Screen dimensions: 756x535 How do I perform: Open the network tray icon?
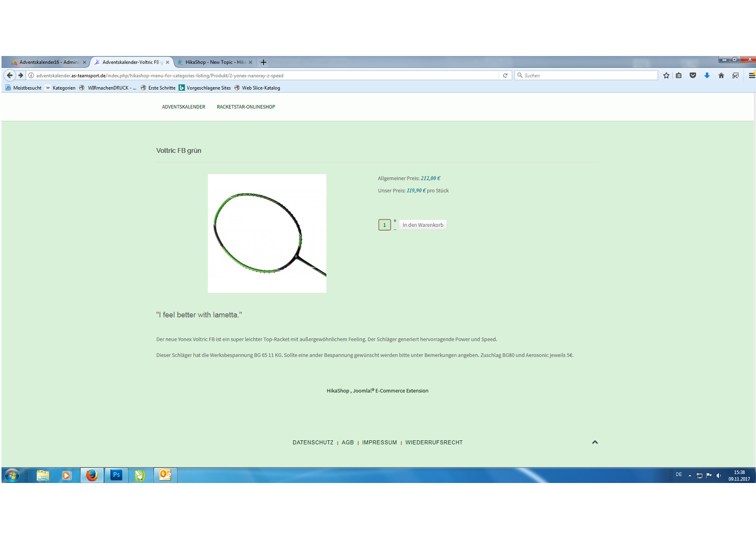[x=700, y=476]
